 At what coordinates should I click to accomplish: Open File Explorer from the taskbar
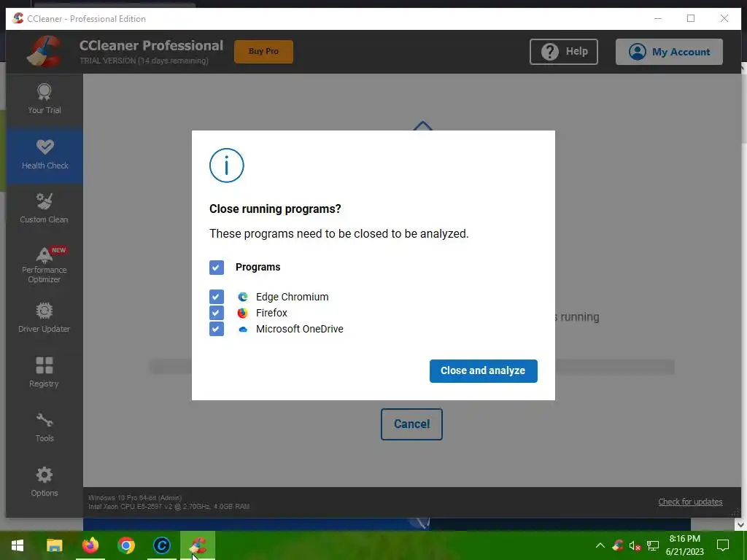tap(54, 545)
